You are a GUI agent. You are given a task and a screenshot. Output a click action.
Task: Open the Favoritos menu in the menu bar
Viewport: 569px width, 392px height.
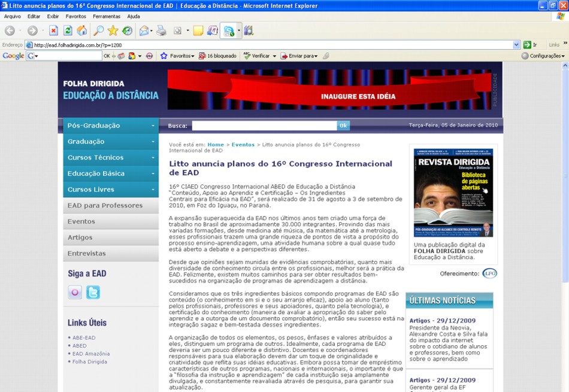tap(76, 16)
